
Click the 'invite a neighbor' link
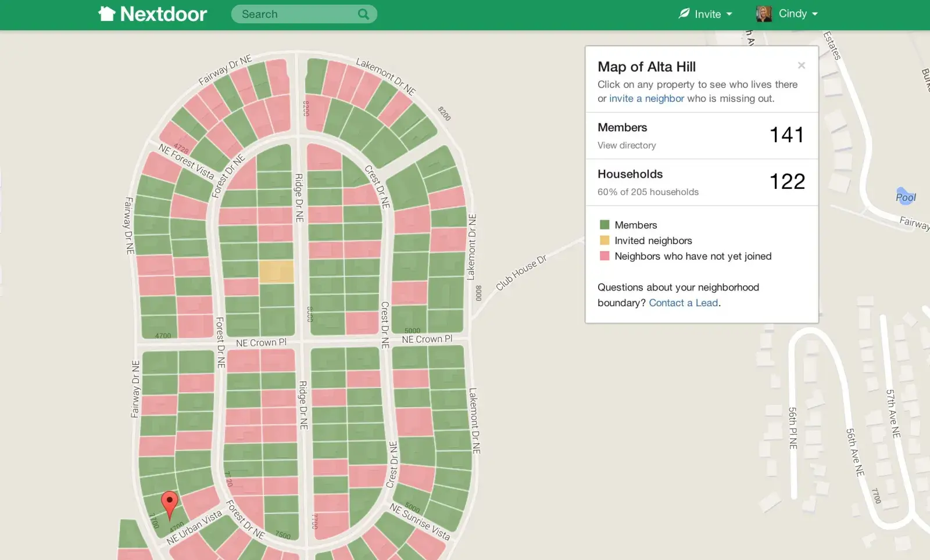click(x=646, y=99)
